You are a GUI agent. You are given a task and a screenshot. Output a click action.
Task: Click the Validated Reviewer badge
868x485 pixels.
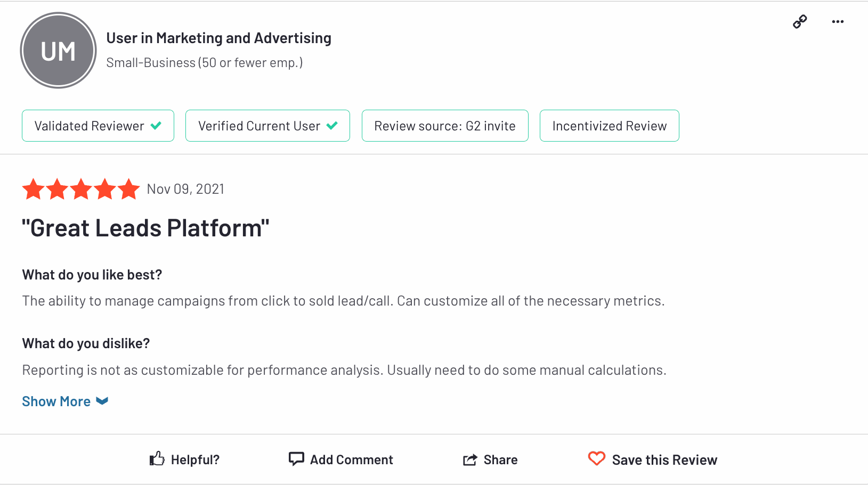(x=98, y=126)
